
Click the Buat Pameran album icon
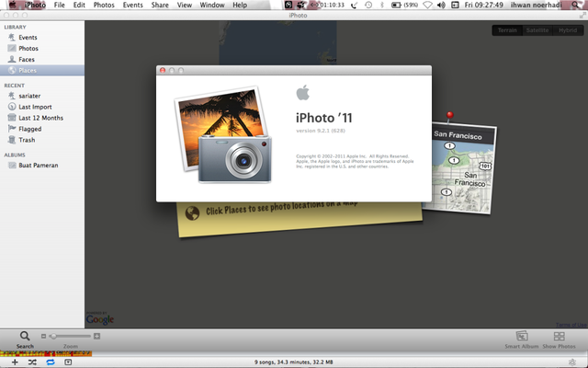click(x=12, y=166)
